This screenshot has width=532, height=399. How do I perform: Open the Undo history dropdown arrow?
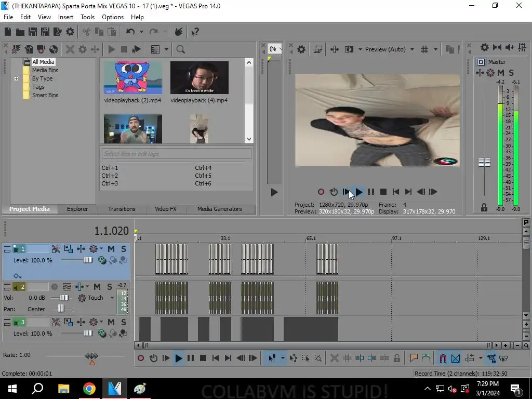click(x=141, y=32)
